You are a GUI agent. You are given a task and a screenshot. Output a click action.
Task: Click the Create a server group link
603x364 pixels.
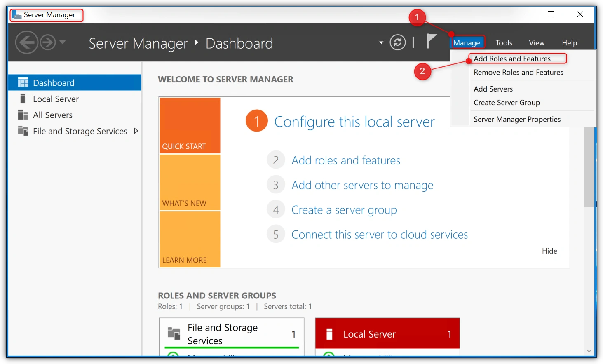pyautogui.click(x=344, y=210)
